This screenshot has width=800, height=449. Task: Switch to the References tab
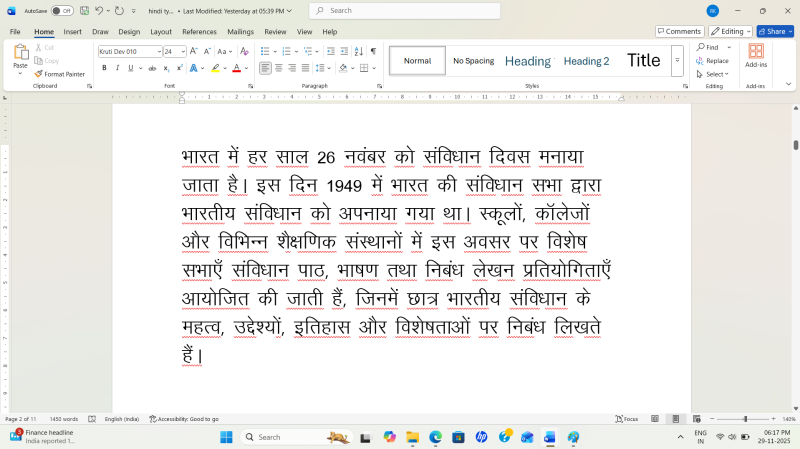point(199,32)
